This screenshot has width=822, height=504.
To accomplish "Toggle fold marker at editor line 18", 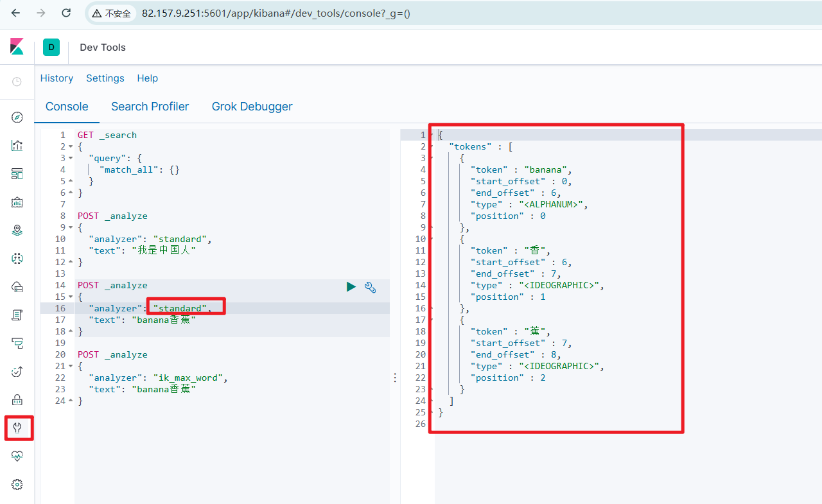I will coord(71,331).
